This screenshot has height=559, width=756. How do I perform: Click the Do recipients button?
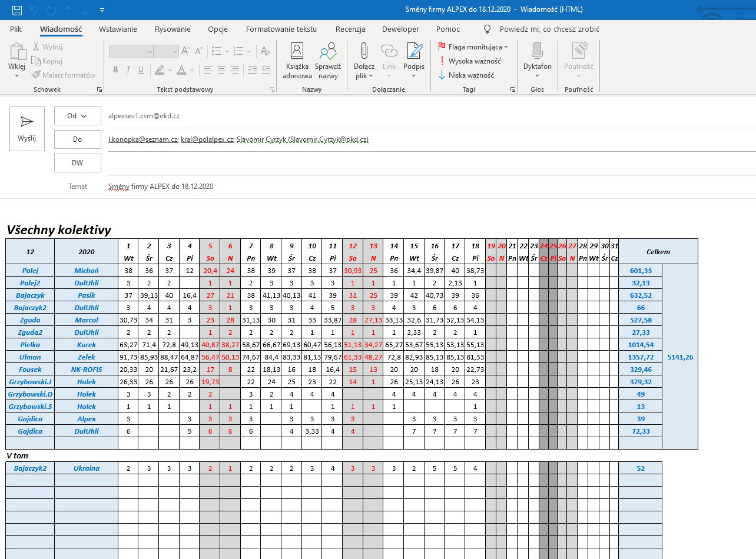coord(77,139)
